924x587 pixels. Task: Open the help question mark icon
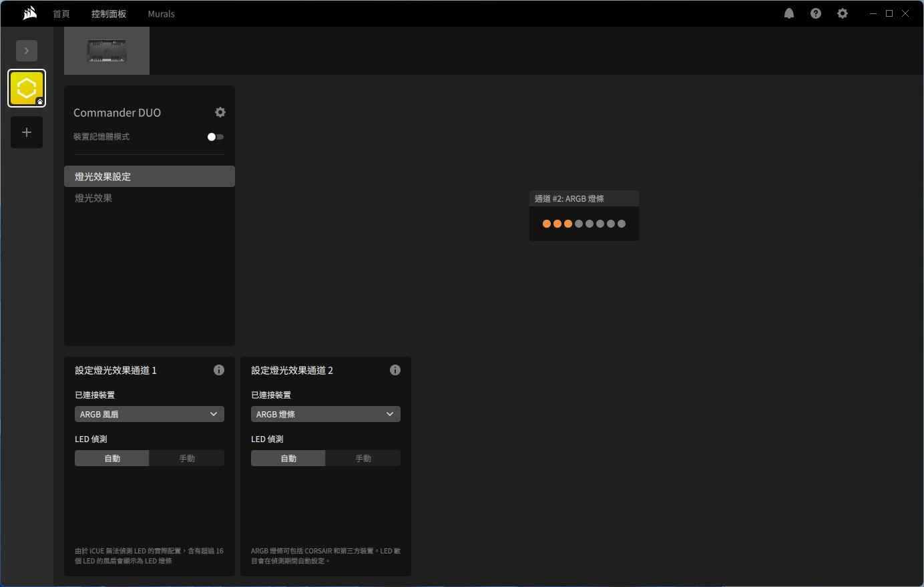coord(816,13)
